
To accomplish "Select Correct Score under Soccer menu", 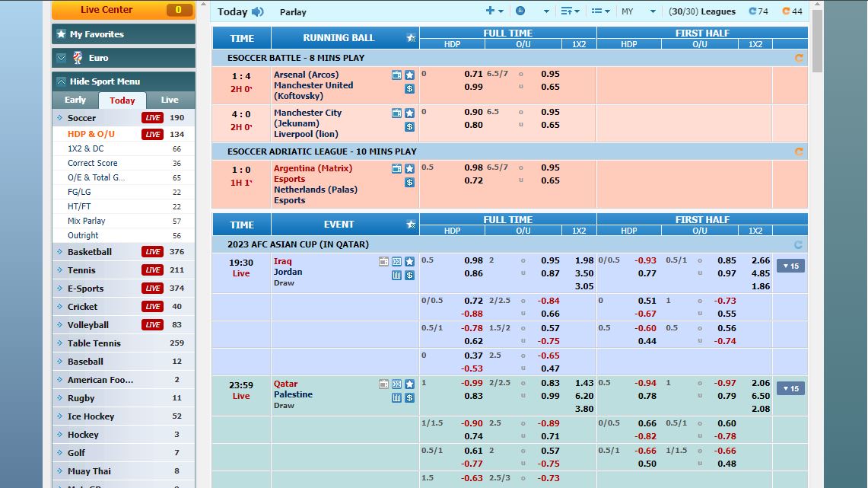I will 93,163.
